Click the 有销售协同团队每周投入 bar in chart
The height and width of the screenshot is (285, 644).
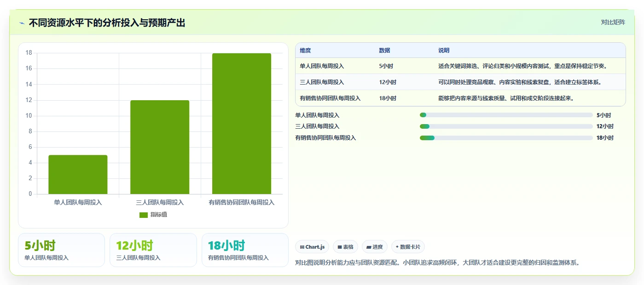(242, 124)
